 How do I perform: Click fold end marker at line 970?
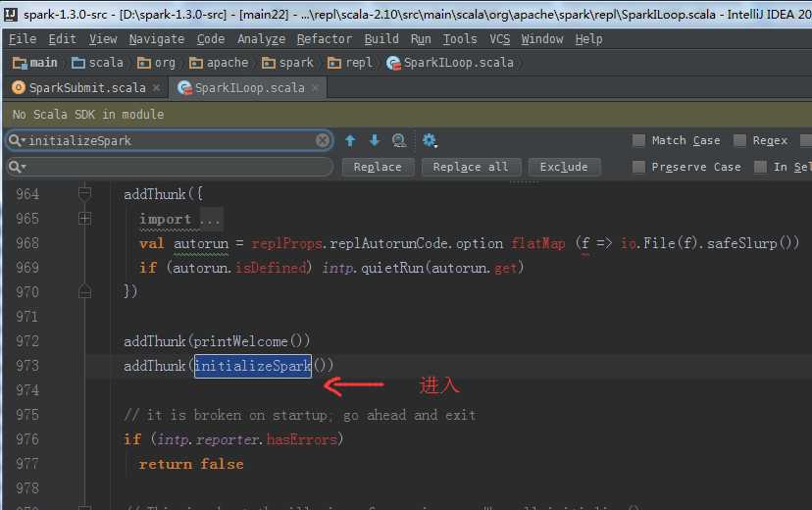click(x=84, y=291)
